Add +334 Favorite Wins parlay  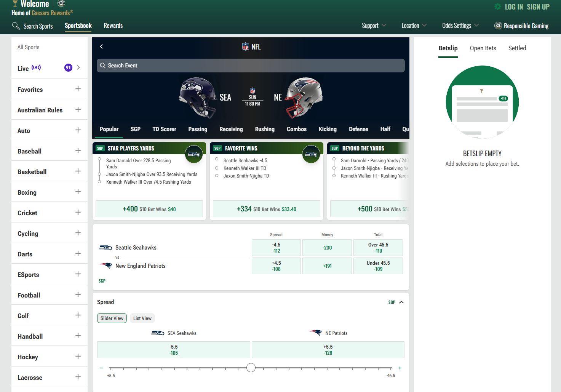[267, 209]
